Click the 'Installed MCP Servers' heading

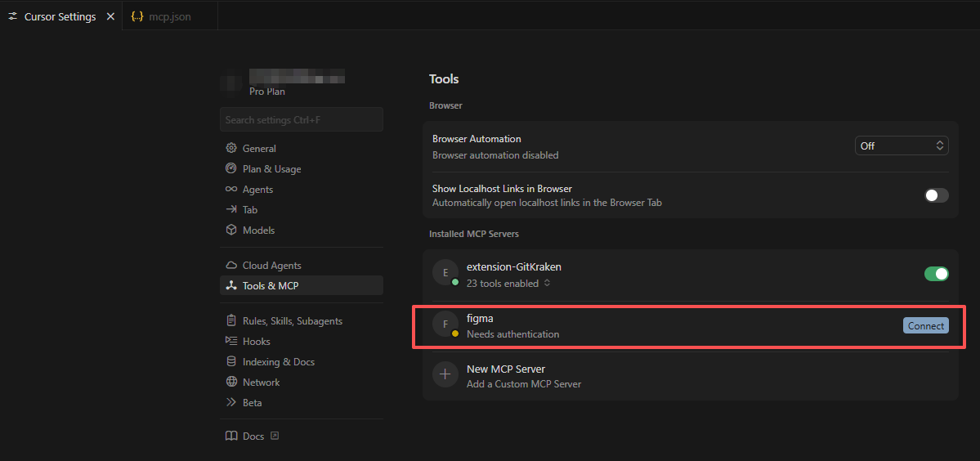coord(474,234)
